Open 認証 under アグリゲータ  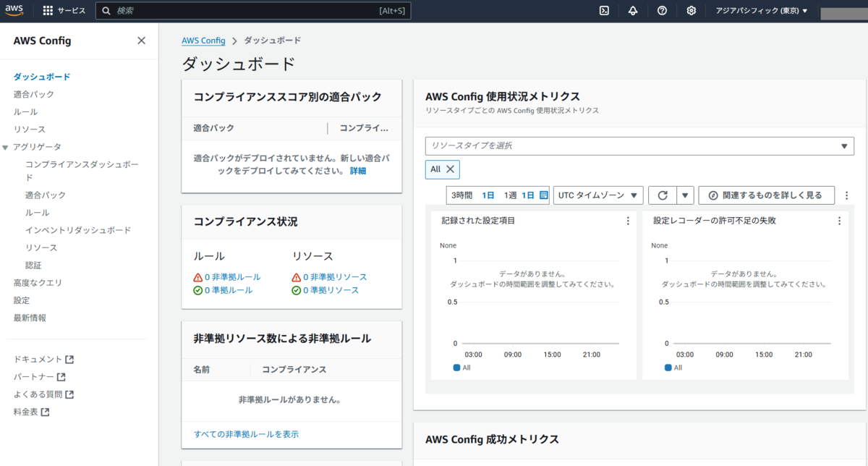pos(33,266)
